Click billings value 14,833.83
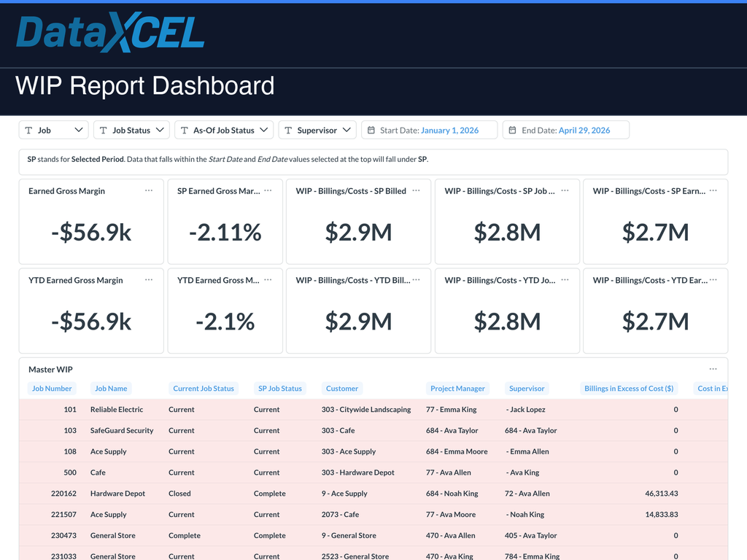Viewport: 747px width, 560px height. (x=662, y=514)
